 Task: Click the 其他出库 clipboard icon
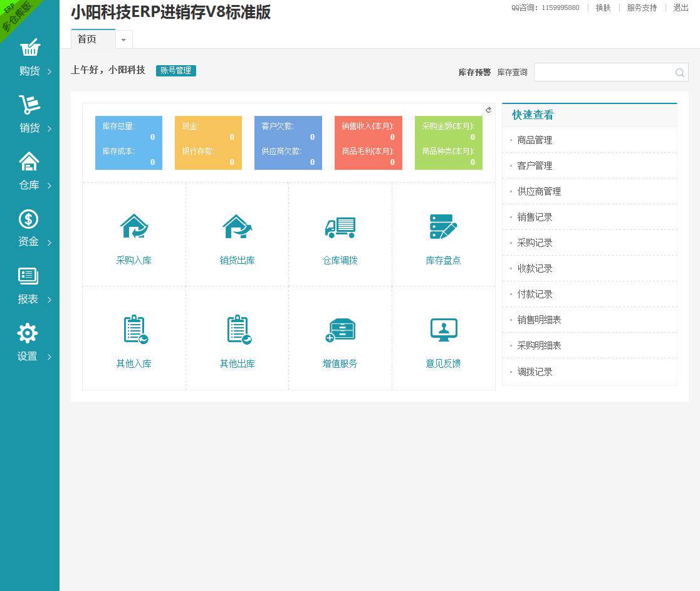pos(239,330)
